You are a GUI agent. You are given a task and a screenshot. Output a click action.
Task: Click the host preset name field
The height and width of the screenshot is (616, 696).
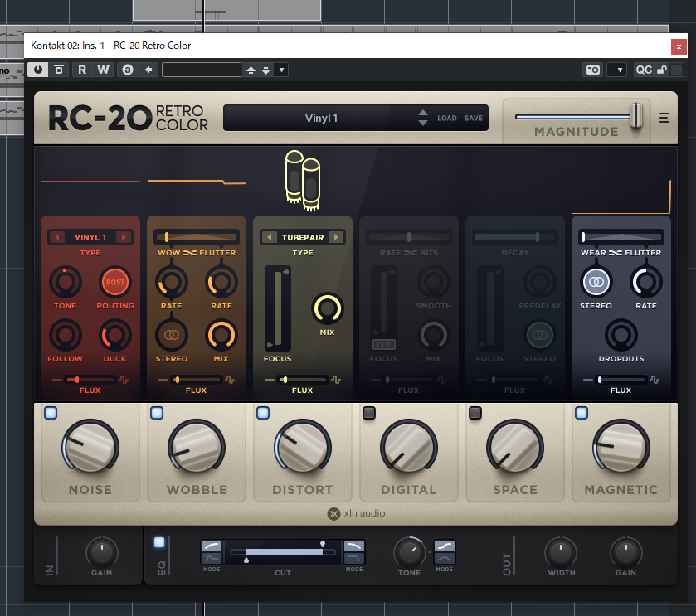coord(202,70)
